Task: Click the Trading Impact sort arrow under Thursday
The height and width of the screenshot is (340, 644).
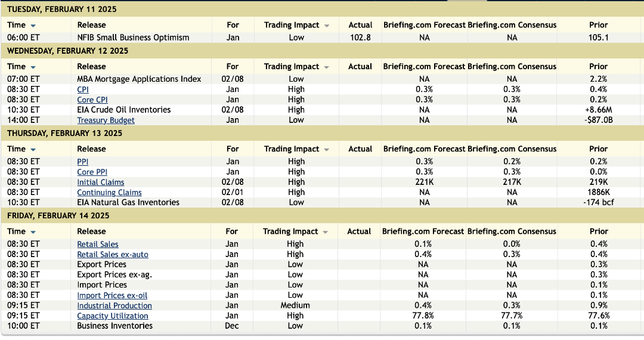Action: (x=327, y=150)
